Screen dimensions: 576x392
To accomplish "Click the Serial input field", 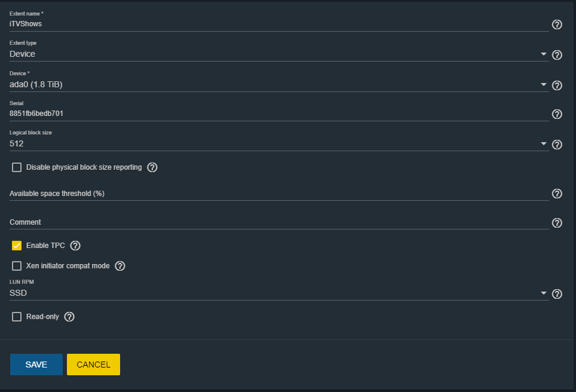I will tap(279, 114).
